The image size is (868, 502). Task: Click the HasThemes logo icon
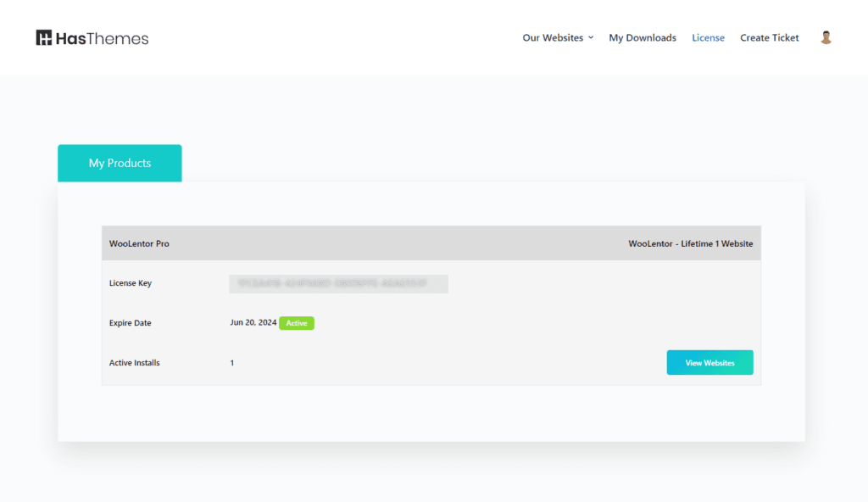click(x=44, y=38)
